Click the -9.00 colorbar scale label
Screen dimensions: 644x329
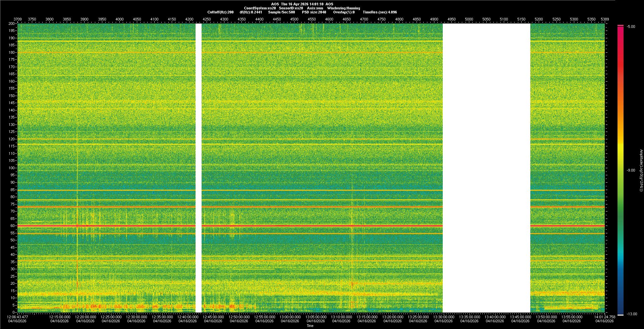631,170
